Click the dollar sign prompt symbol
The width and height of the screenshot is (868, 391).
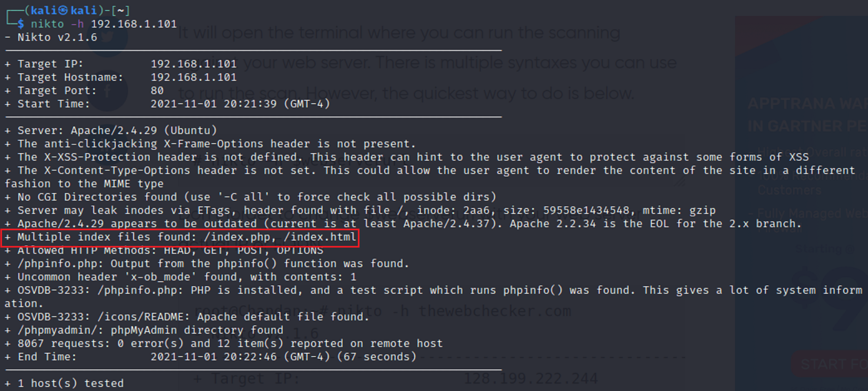[21, 24]
